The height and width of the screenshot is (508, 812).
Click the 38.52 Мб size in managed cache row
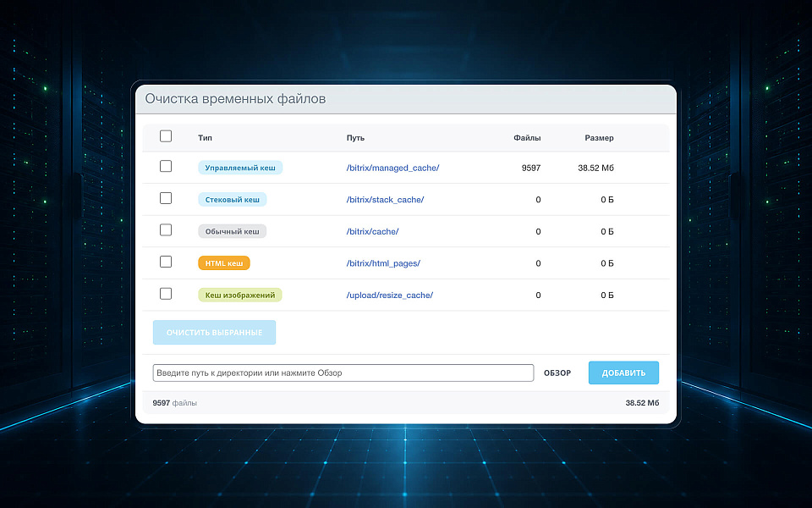(x=595, y=168)
